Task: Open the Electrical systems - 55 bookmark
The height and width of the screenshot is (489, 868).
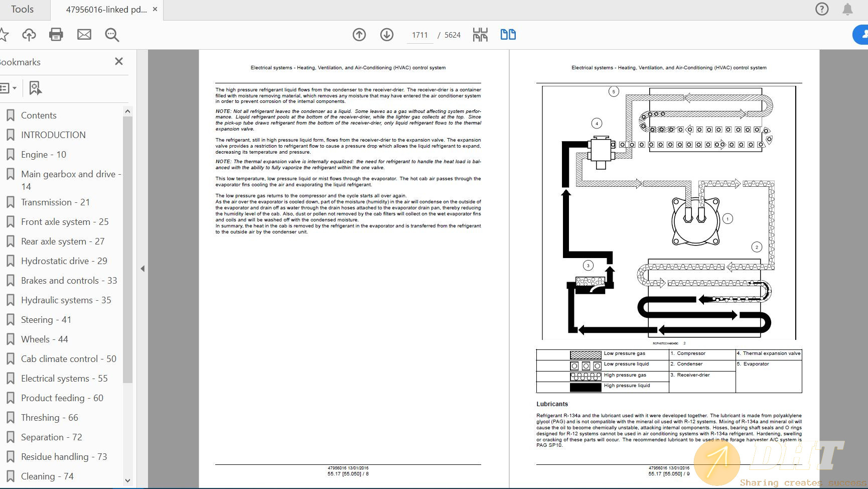Action: (x=64, y=378)
